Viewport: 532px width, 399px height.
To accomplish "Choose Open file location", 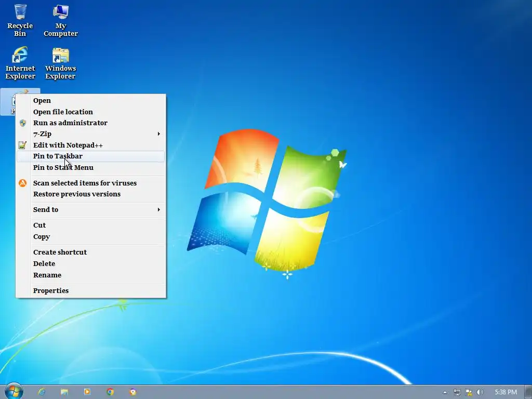I will click(90, 112).
